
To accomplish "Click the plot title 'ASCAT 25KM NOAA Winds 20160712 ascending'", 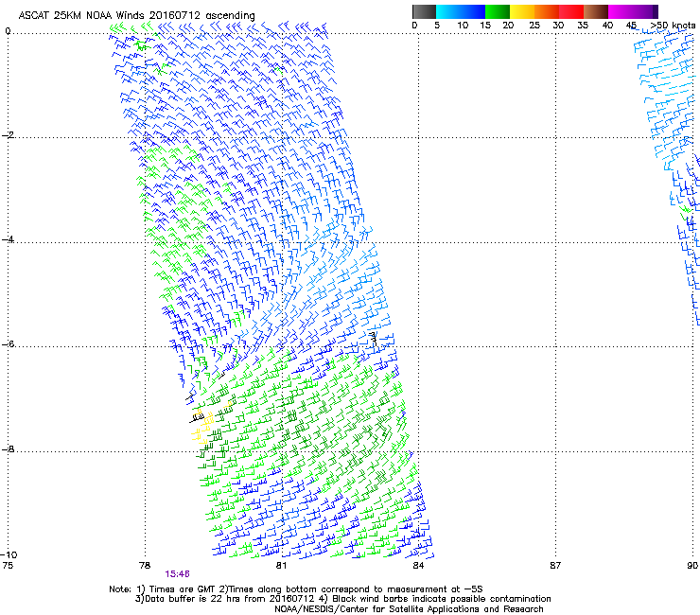I will coord(136,16).
